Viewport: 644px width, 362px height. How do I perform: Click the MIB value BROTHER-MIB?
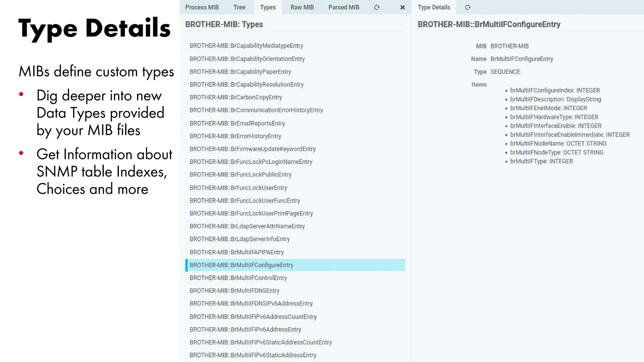click(x=509, y=46)
